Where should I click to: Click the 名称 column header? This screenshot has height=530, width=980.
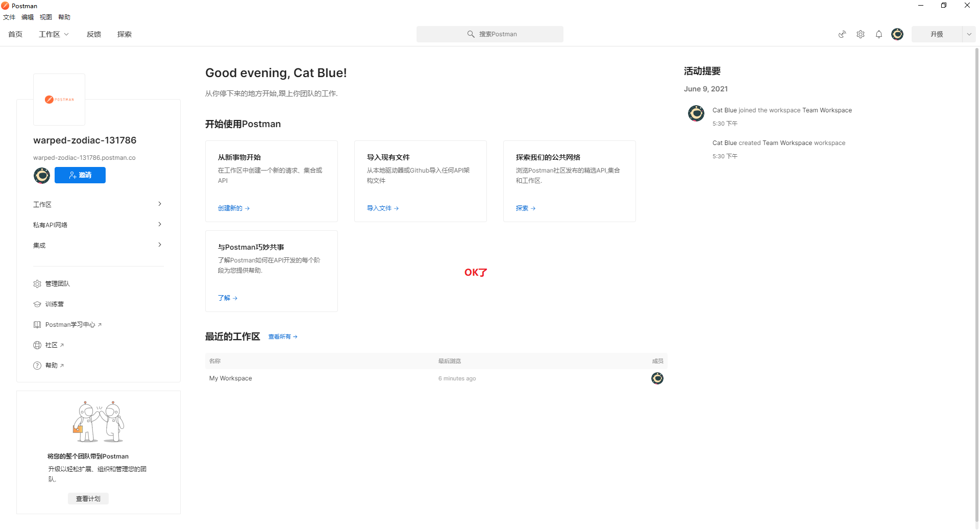pyautogui.click(x=215, y=361)
